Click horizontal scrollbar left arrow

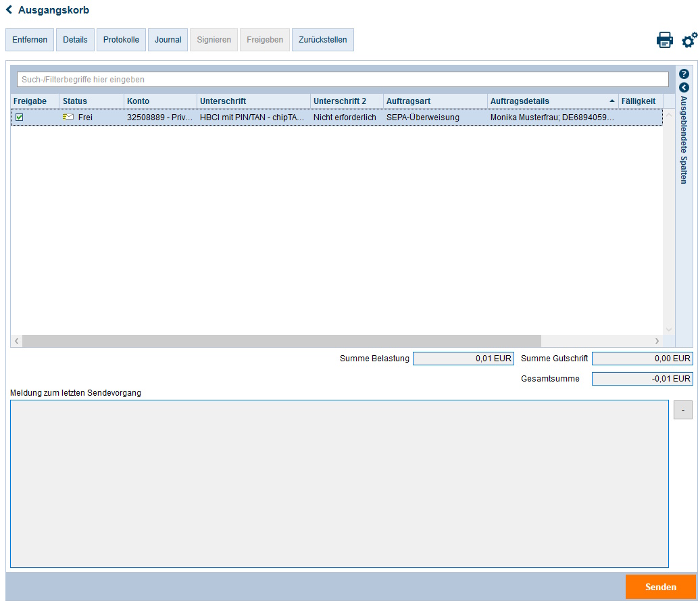(16, 341)
